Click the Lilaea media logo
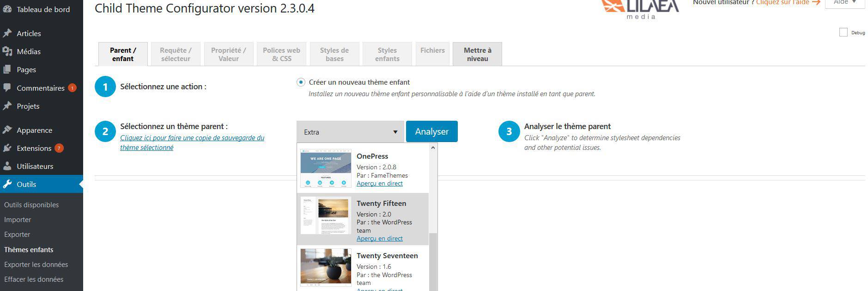 (x=640, y=9)
